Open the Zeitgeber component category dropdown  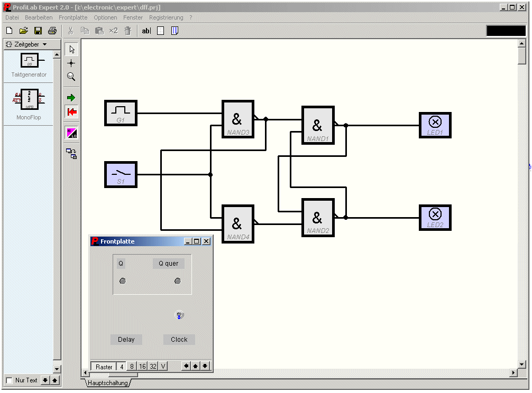(32, 44)
